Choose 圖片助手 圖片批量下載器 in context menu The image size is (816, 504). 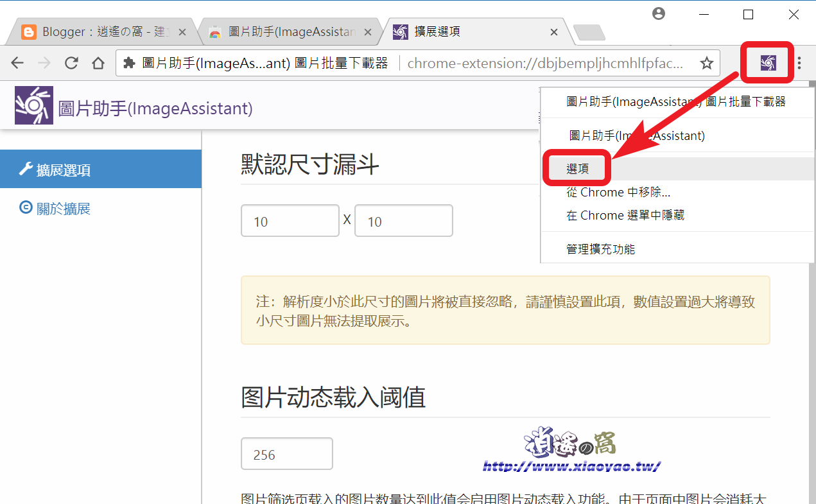tap(677, 101)
